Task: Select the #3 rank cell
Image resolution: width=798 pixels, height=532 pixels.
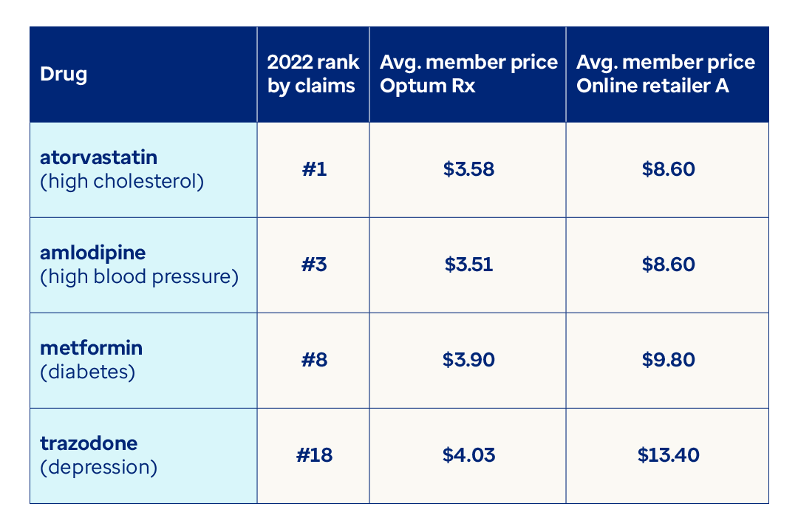Action: click(x=314, y=265)
